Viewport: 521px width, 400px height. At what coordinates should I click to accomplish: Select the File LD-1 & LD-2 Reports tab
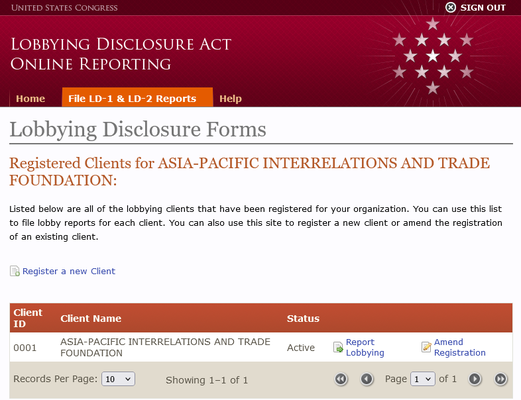click(137, 97)
